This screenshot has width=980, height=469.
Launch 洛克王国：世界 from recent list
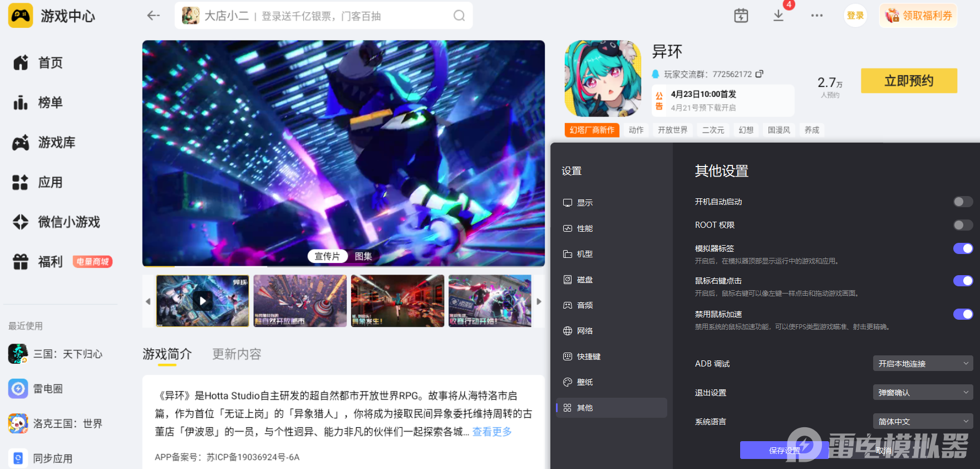pos(56,424)
